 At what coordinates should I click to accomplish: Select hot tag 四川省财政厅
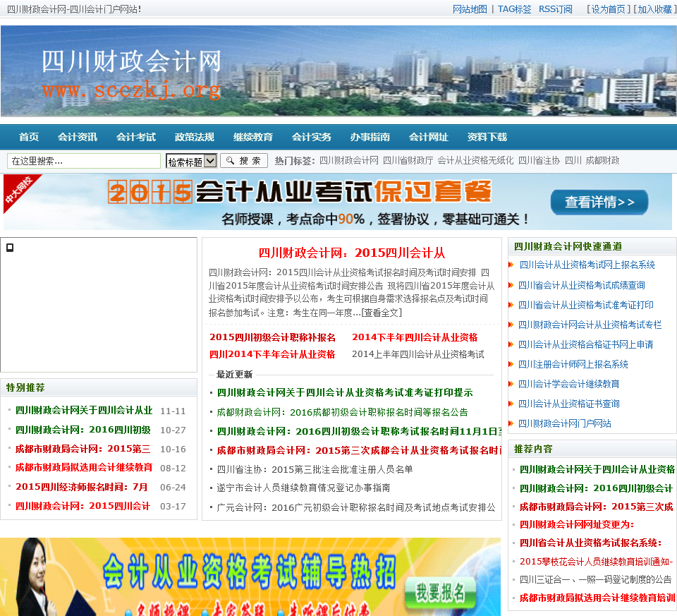(408, 161)
